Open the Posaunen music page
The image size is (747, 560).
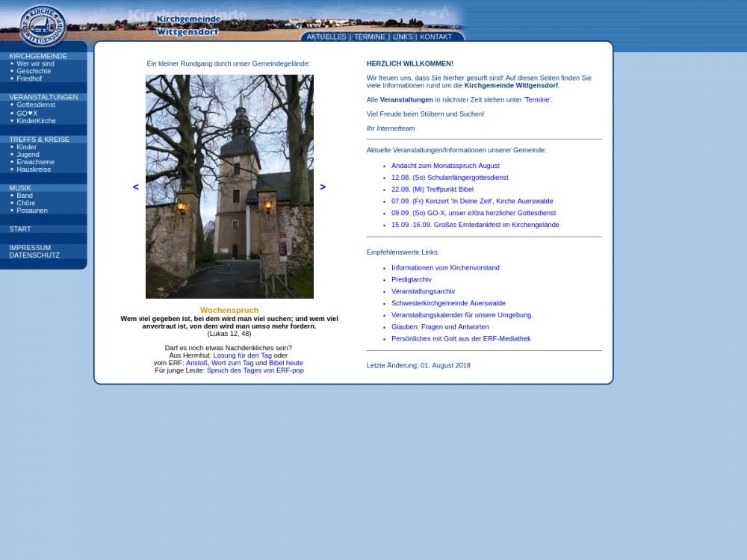coord(32,211)
